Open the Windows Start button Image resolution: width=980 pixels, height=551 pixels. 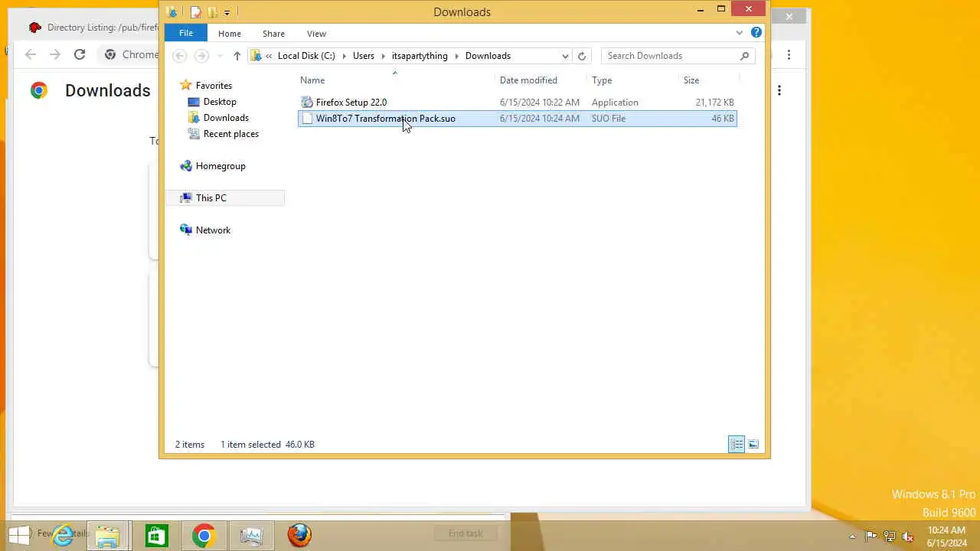click(x=19, y=534)
